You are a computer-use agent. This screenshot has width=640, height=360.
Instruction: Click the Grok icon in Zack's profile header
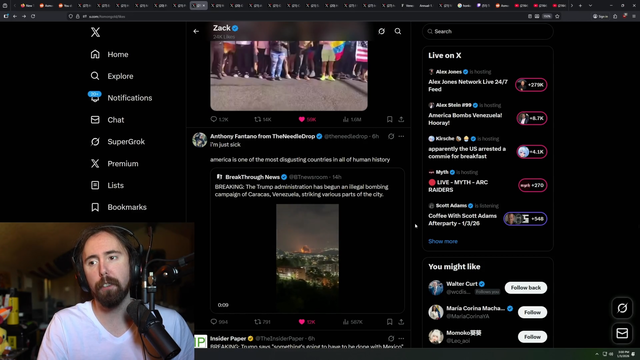pyautogui.click(x=381, y=31)
